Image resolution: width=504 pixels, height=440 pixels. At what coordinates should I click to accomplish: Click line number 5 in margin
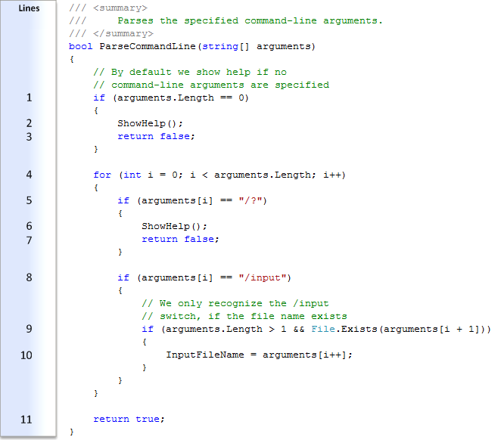coord(29,200)
